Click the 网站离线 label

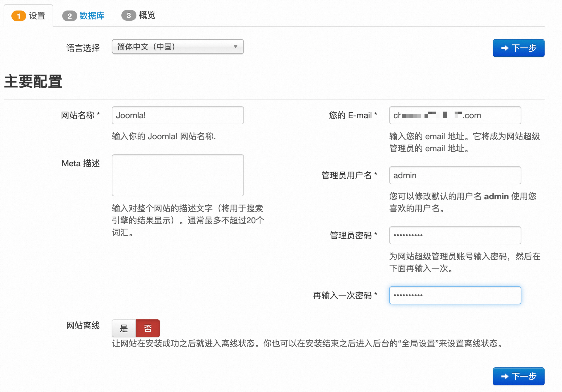tap(83, 326)
